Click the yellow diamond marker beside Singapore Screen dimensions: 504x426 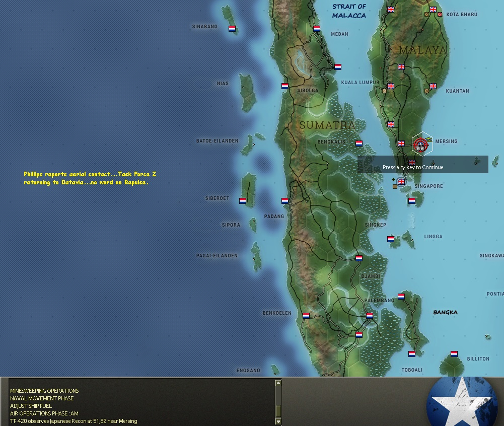point(393,179)
